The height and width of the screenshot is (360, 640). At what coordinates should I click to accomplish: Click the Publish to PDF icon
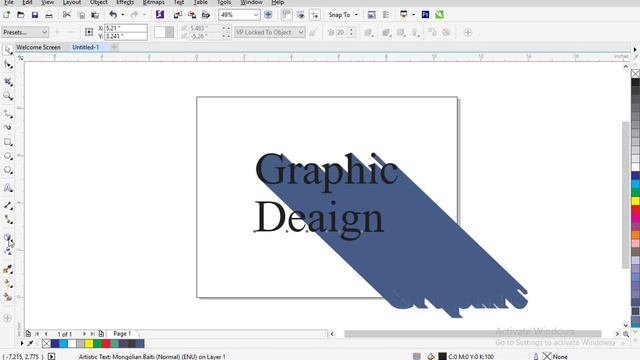pyautogui.click(x=206, y=15)
